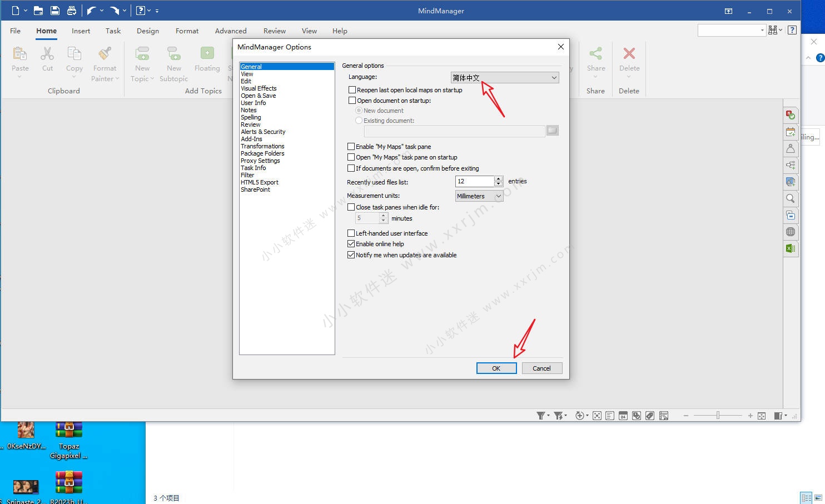825x504 pixels.
Task: Browse for existing document folder icon
Action: (552, 131)
